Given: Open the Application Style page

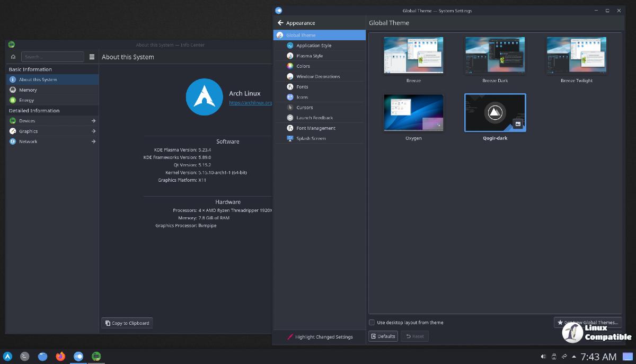Looking at the screenshot, I should click(x=313, y=46).
